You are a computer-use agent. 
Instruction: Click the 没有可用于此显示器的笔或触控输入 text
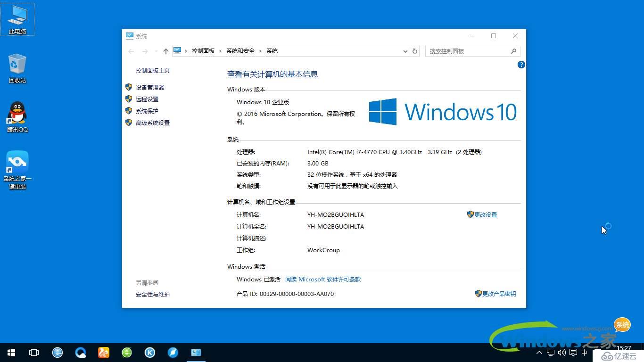coord(353,186)
